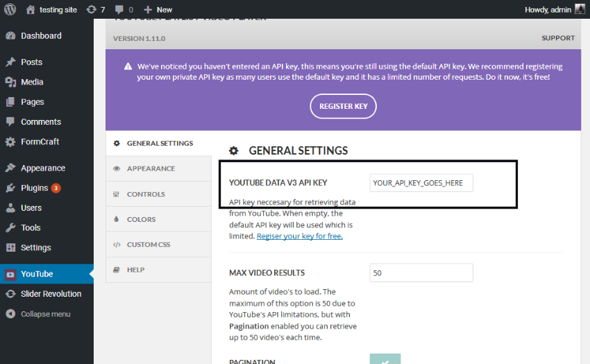590x364 pixels.
Task: Switch to the Custom CSS tab
Action: point(158,245)
